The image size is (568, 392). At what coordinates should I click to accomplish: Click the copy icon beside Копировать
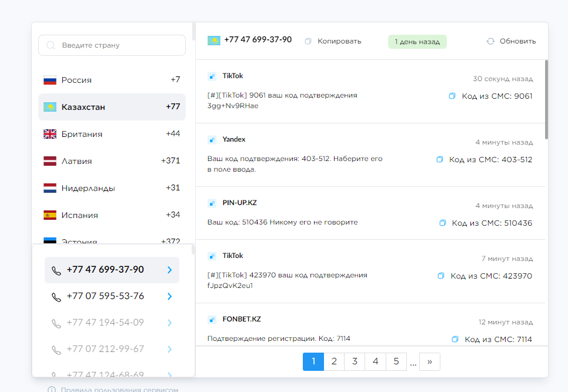(x=308, y=41)
